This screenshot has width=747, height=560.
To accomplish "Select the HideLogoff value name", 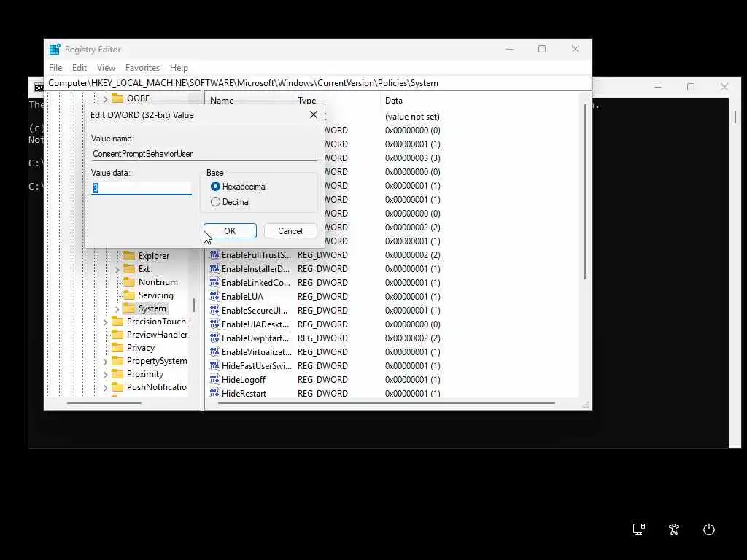I will coord(244,379).
